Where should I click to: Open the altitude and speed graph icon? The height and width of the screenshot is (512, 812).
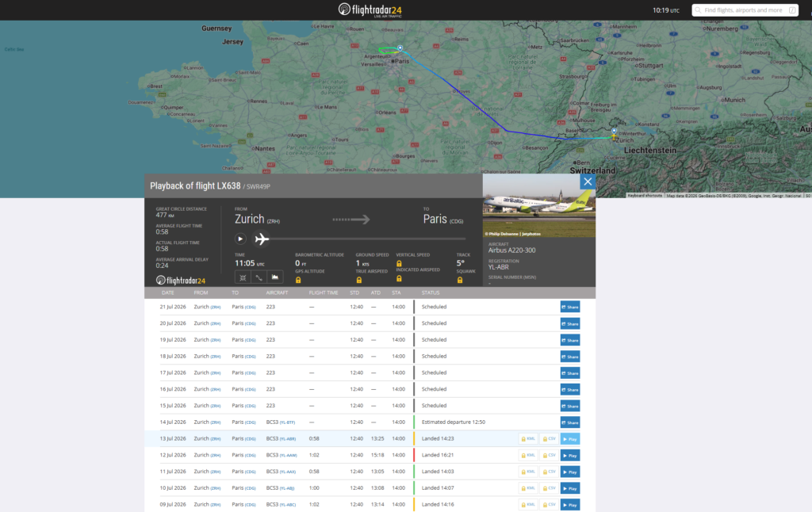[275, 277]
